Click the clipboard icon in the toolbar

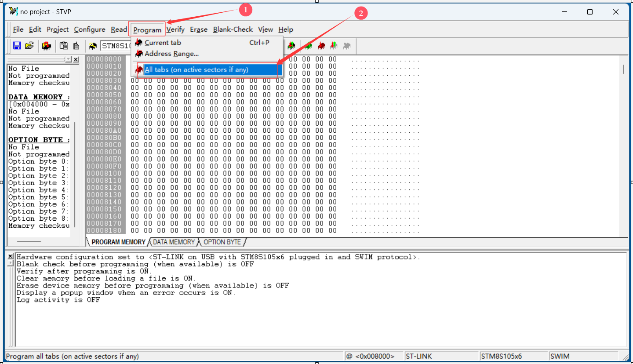click(x=64, y=46)
